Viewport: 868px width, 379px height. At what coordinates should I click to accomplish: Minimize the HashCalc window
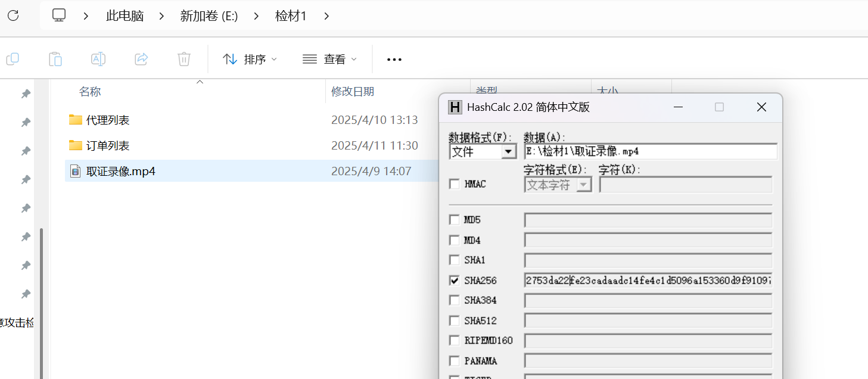tap(679, 107)
